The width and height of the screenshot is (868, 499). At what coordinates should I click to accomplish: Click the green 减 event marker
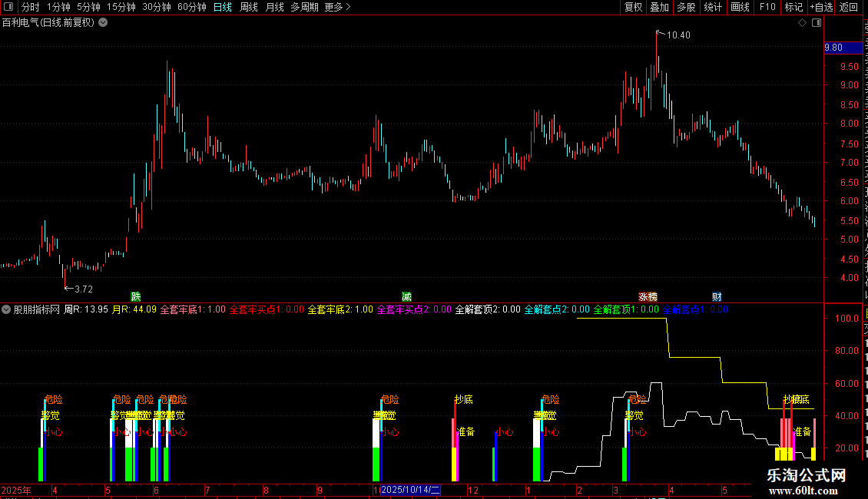(x=406, y=297)
